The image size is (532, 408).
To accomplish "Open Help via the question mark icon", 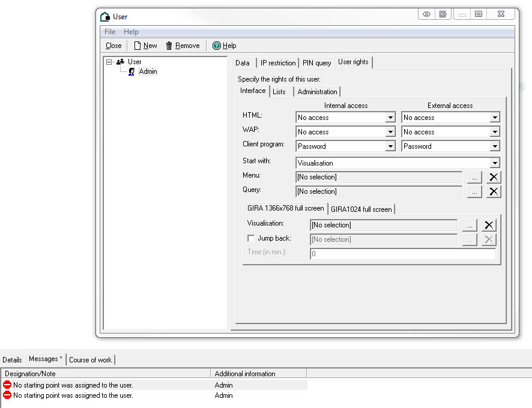I will [x=217, y=46].
